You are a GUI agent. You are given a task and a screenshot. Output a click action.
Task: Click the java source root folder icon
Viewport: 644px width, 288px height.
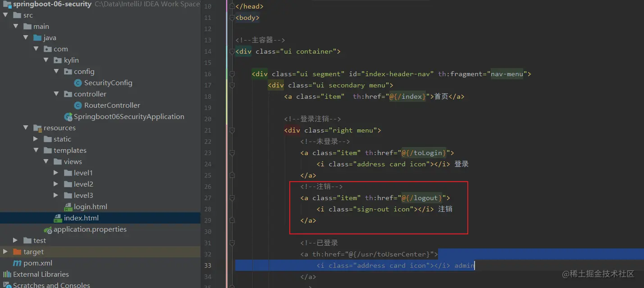coord(37,38)
